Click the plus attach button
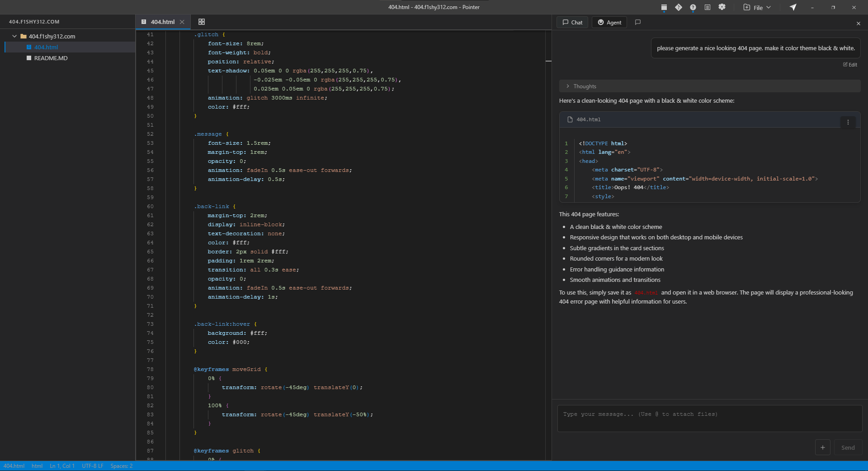Screen dimensions: 868x471 click(x=822, y=447)
